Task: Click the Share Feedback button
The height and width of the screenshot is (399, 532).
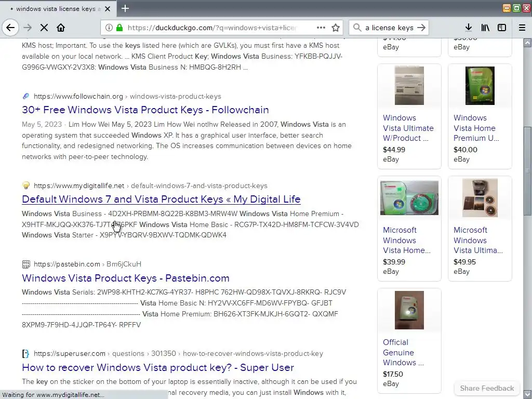Action: [x=487, y=388]
